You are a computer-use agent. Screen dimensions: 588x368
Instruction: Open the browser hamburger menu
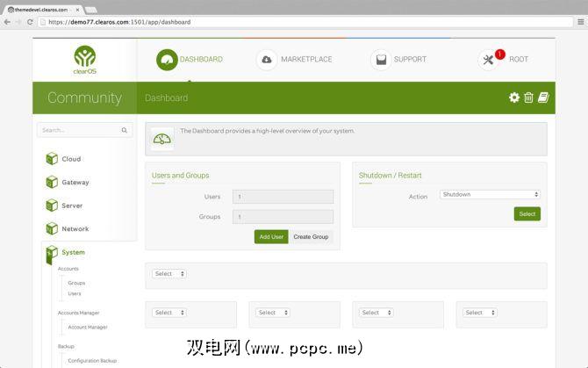(x=580, y=22)
